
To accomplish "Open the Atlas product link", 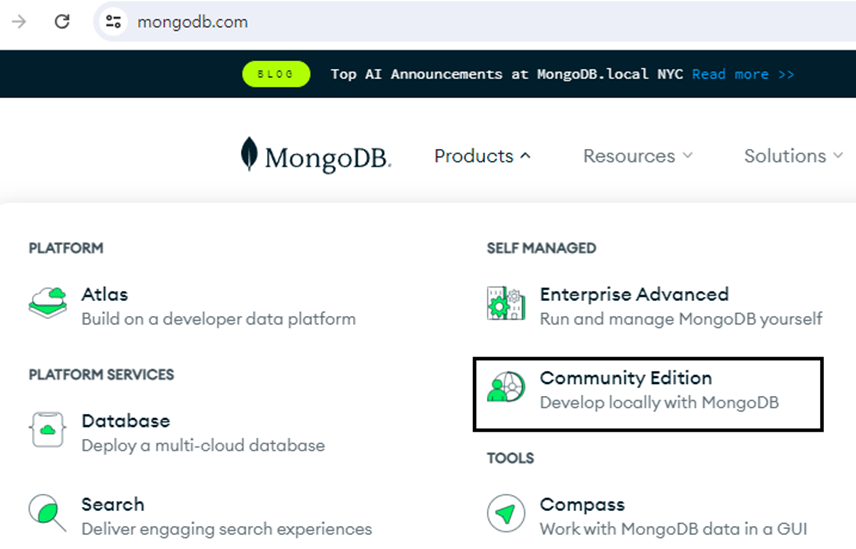I will 105,295.
